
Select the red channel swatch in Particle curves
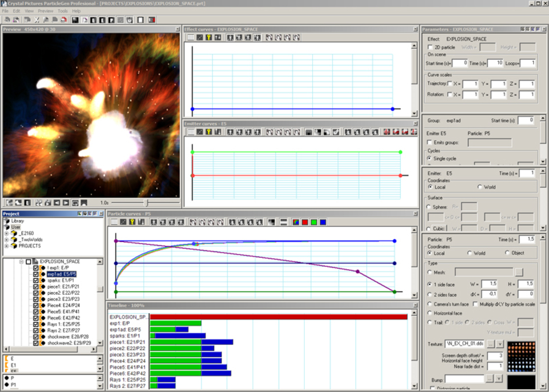click(305, 222)
